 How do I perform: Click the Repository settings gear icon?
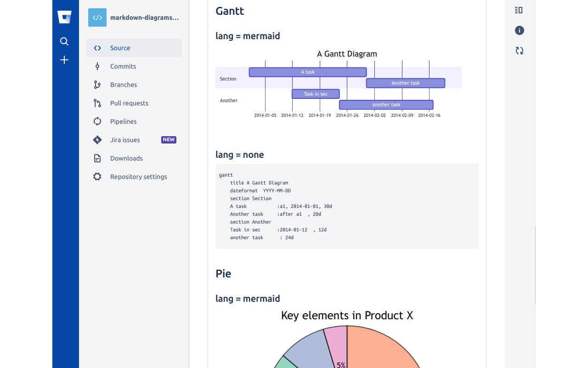97,177
